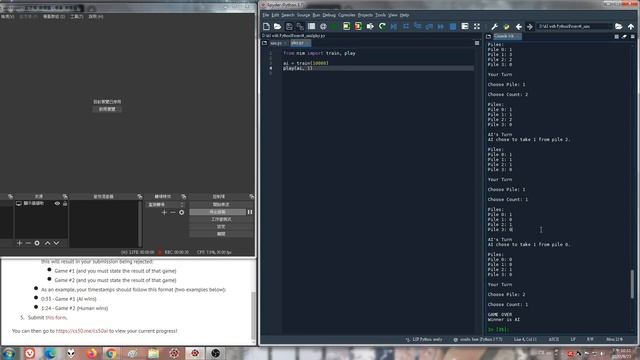640x360 pixels.
Task: Click the green Run file icon in Spyder
Action: (x=335, y=27)
